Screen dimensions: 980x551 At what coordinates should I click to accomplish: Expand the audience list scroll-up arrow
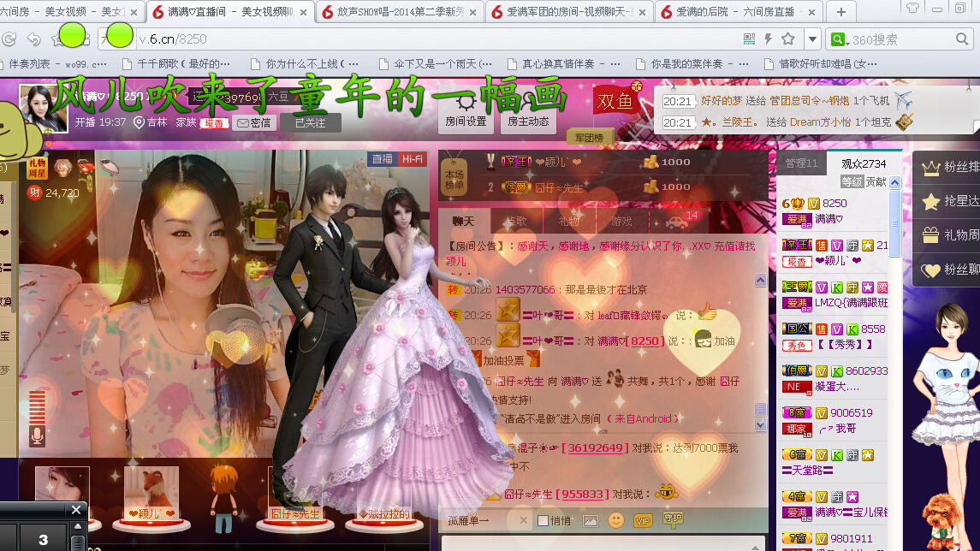(x=895, y=182)
